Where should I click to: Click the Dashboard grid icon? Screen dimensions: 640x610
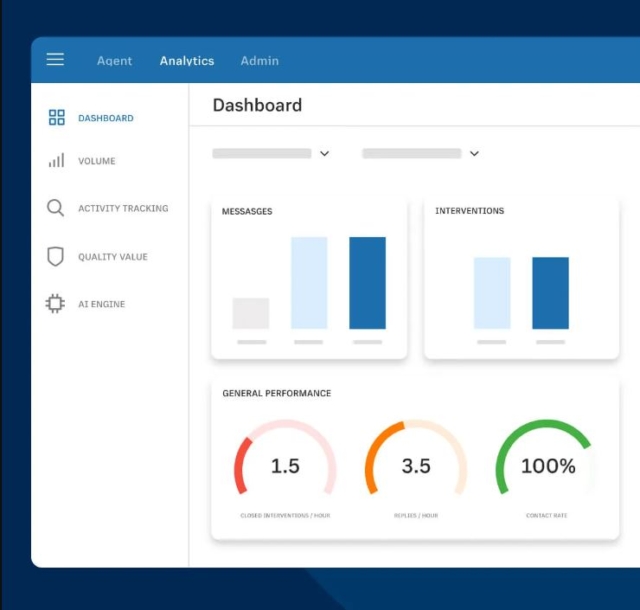[x=56, y=118]
